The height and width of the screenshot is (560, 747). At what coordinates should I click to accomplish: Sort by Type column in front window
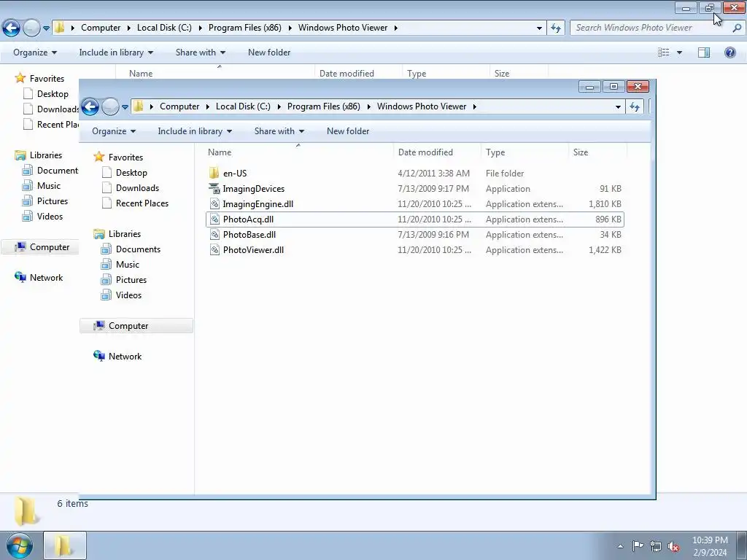click(x=525, y=152)
